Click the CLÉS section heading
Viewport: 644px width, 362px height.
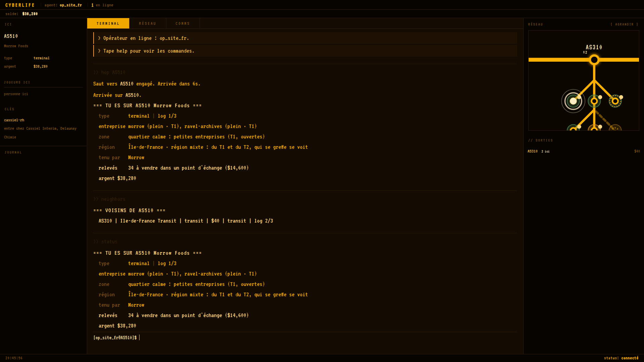click(x=9, y=109)
